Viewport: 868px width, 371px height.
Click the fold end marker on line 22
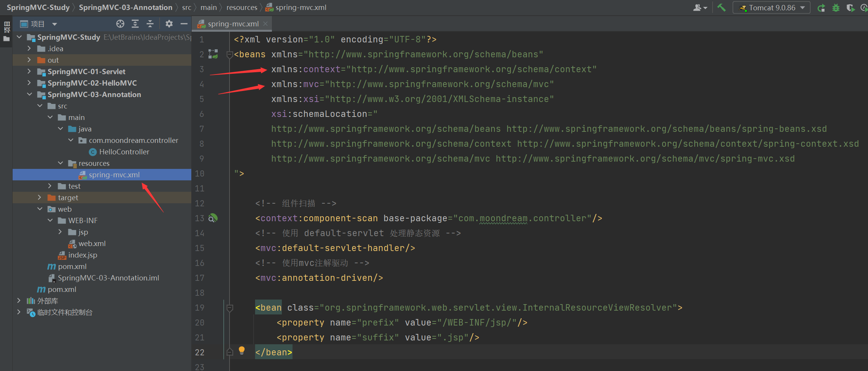tap(230, 352)
